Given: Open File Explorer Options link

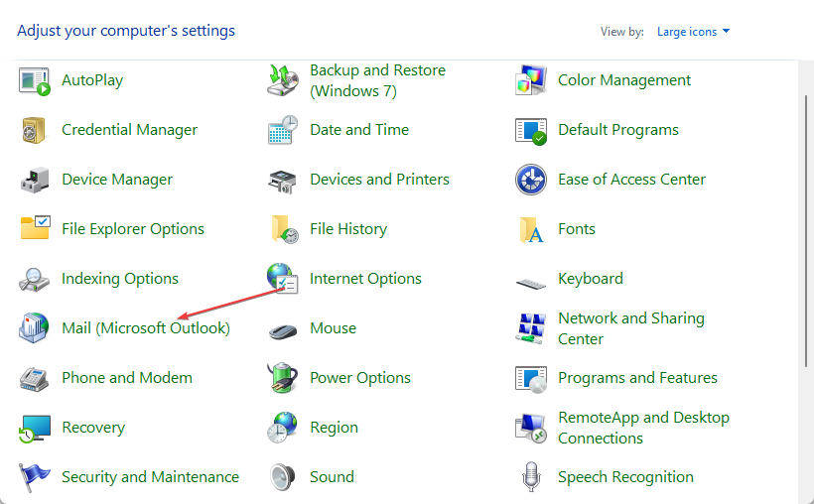Looking at the screenshot, I should click(133, 229).
